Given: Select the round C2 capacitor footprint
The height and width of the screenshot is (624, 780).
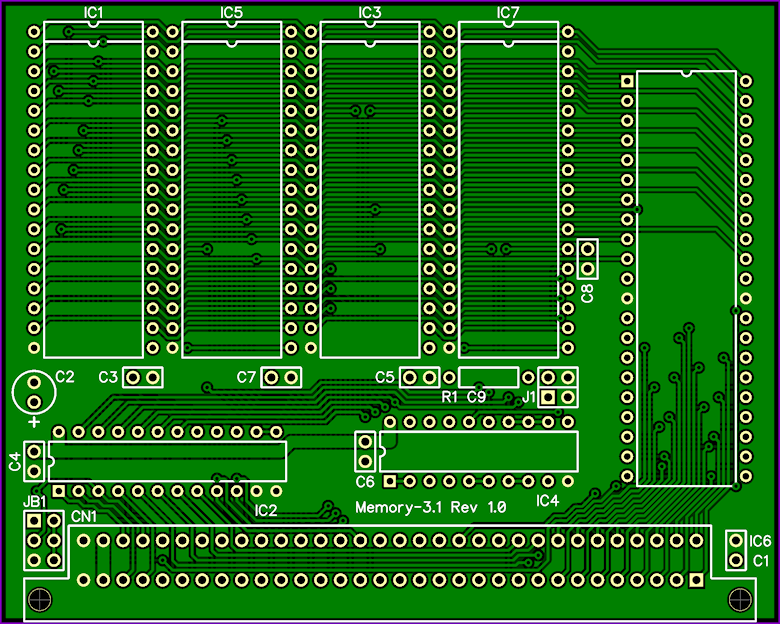Looking at the screenshot, I should (x=34, y=392).
